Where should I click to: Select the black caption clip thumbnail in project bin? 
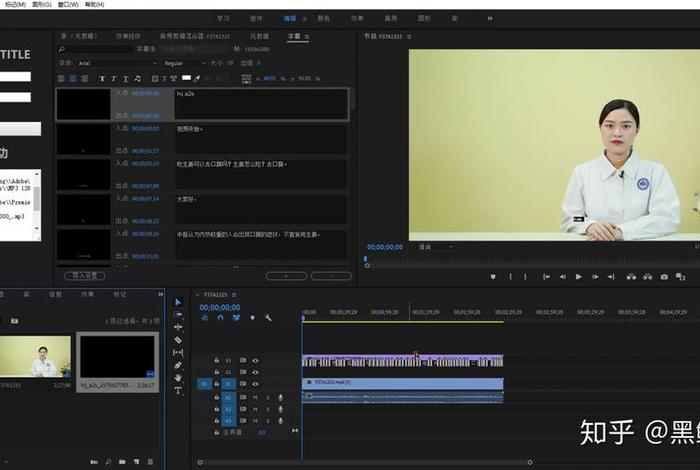click(118, 356)
